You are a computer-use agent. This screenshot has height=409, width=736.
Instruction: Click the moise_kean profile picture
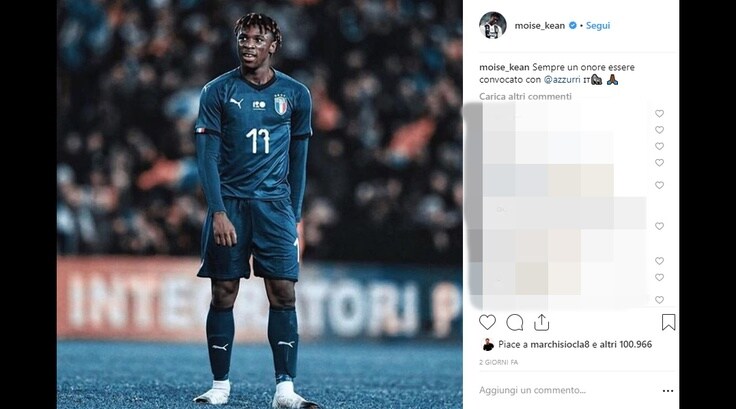pos(492,25)
